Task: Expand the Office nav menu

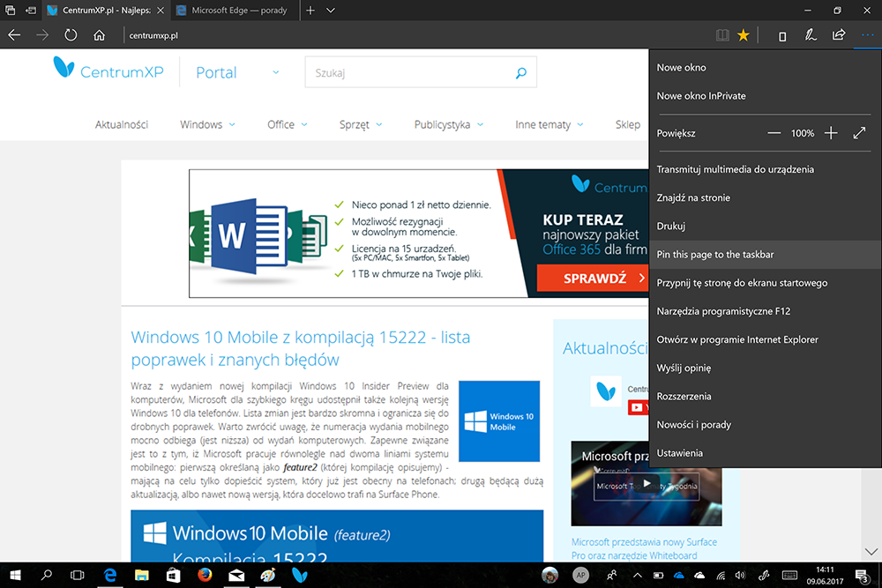Action: 288,124
